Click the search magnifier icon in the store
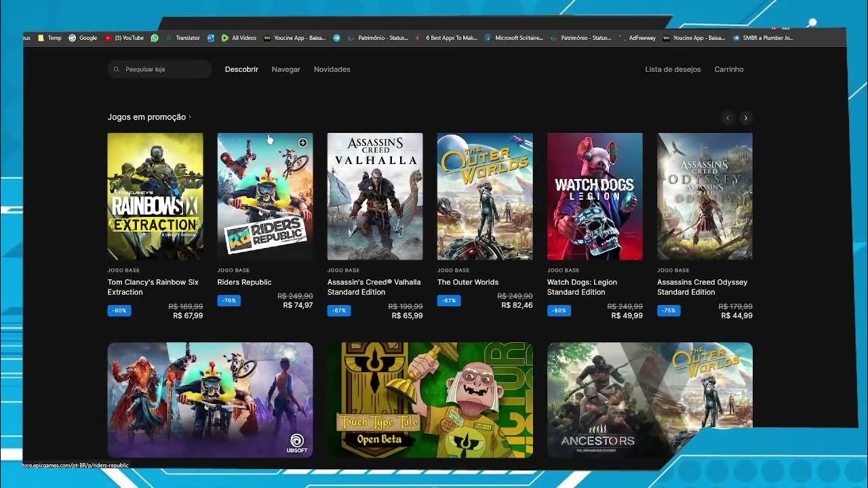The width and height of the screenshot is (868, 488). pos(117,69)
